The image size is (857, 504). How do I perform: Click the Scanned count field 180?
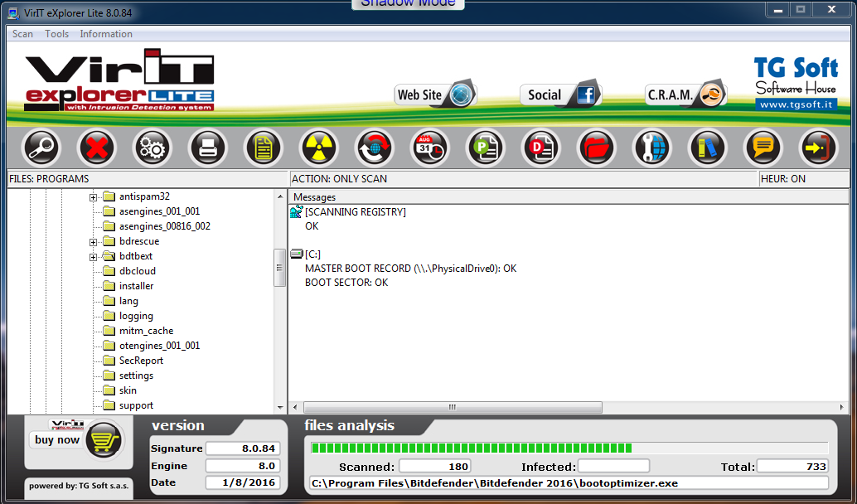pyautogui.click(x=435, y=466)
